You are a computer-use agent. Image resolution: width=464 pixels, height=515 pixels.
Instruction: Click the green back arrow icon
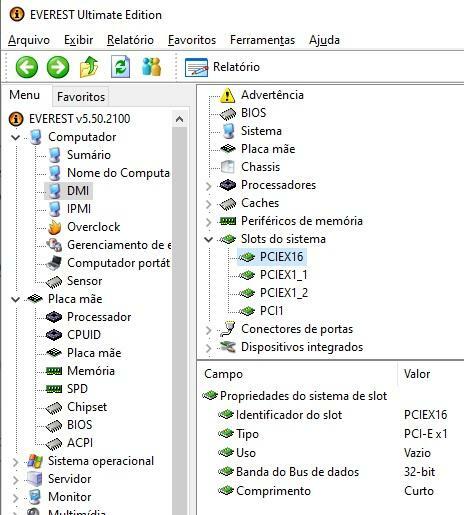pos(27,67)
